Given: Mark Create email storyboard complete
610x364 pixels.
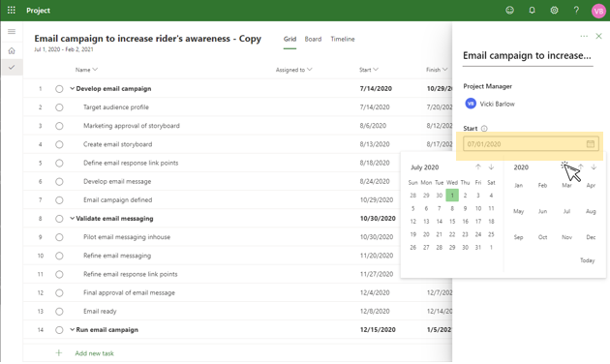Looking at the screenshot, I should 59,144.
